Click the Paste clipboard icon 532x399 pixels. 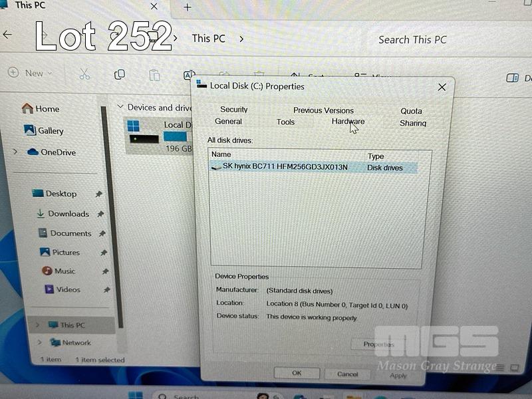154,74
